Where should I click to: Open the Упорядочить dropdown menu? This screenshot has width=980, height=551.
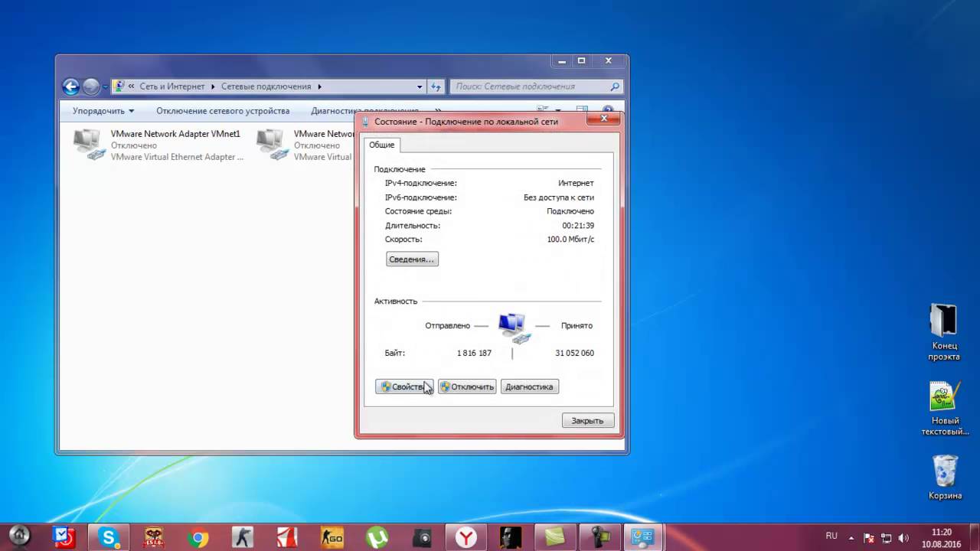click(x=103, y=111)
